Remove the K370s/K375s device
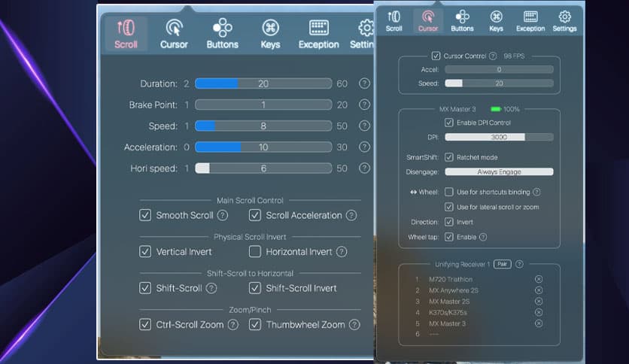Screen dimensions: 629x364 coord(539,312)
